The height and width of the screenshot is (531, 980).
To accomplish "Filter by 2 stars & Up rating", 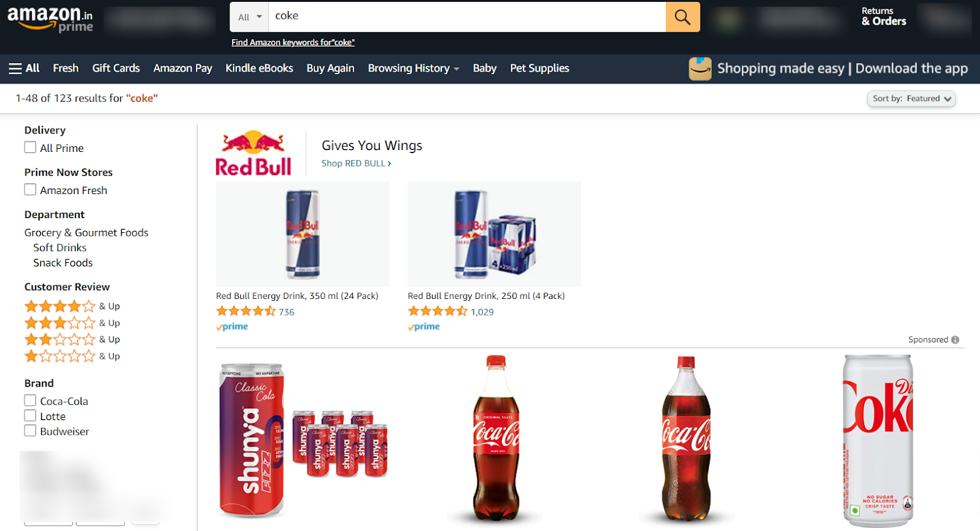I will (x=72, y=339).
